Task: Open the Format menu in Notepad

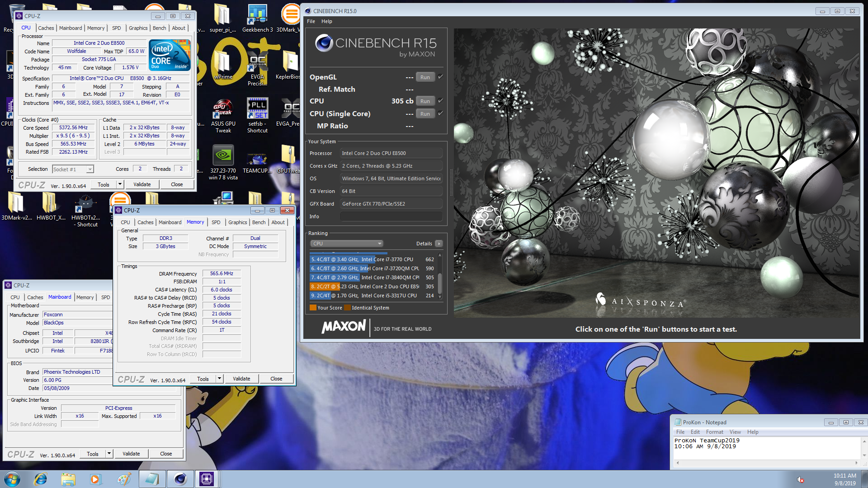Action: (714, 432)
